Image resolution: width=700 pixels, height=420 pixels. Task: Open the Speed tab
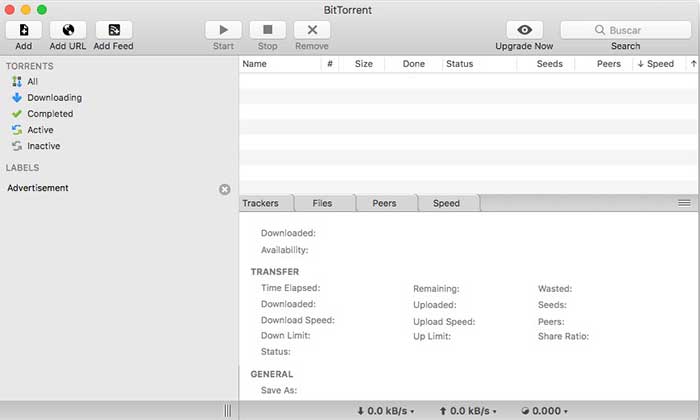click(448, 203)
